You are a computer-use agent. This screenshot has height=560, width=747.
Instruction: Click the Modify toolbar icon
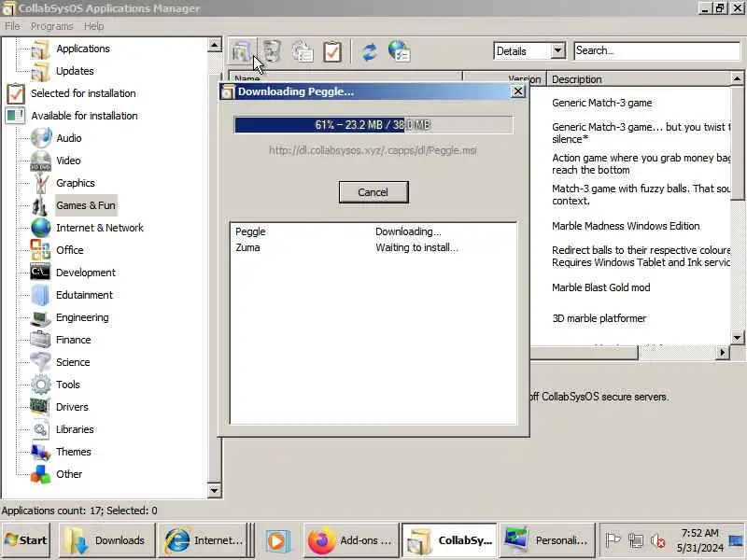point(303,51)
